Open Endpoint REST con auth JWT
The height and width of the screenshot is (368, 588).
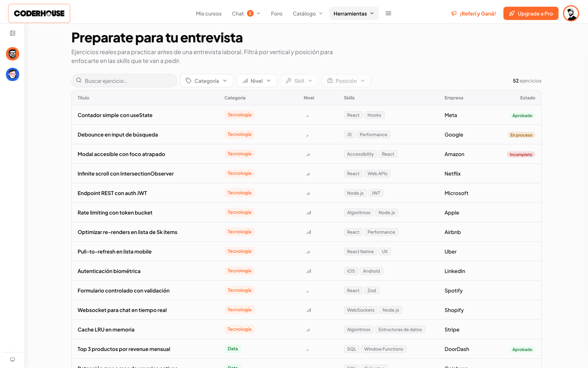112,193
